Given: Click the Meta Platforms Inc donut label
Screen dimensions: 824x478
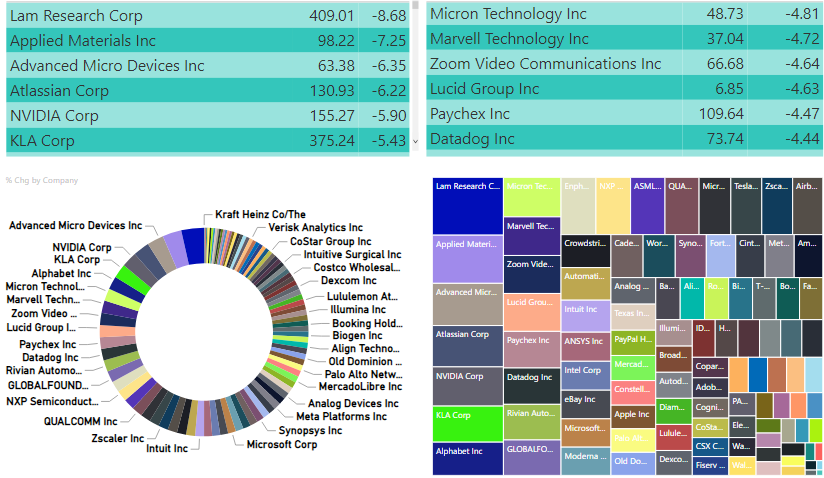Looking at the screenshot, I should [342, 417].
